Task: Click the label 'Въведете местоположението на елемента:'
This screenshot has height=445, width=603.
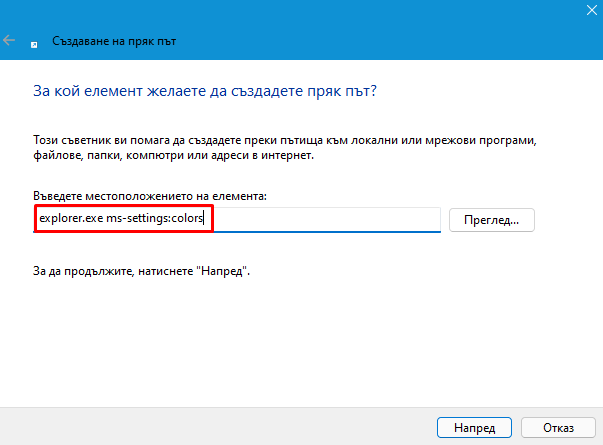Action: click(150, 196)
